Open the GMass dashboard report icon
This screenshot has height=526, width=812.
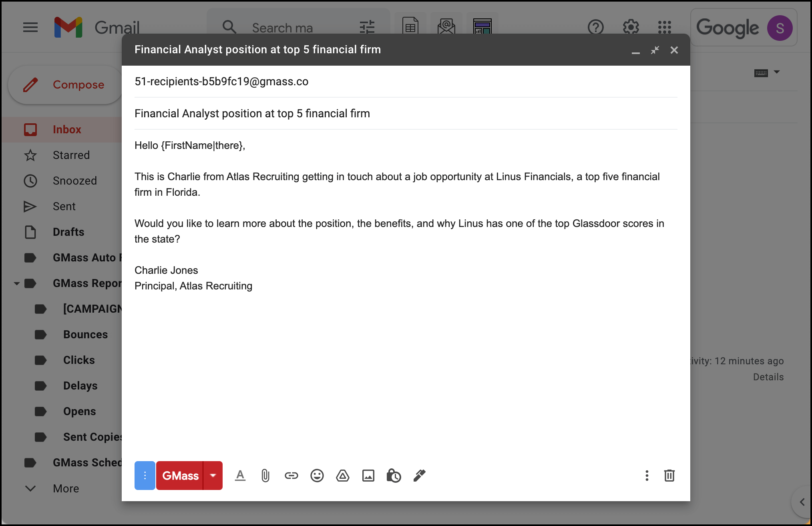[x=482, y=27]
